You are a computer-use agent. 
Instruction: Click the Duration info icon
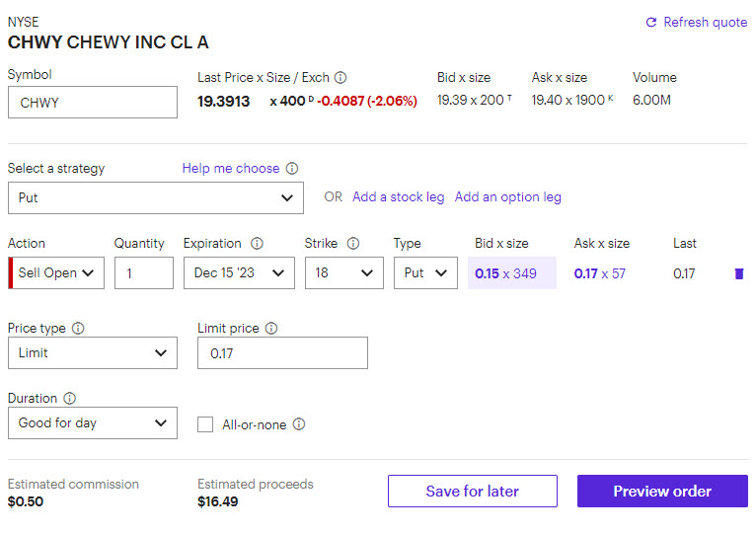coord(70,399)
